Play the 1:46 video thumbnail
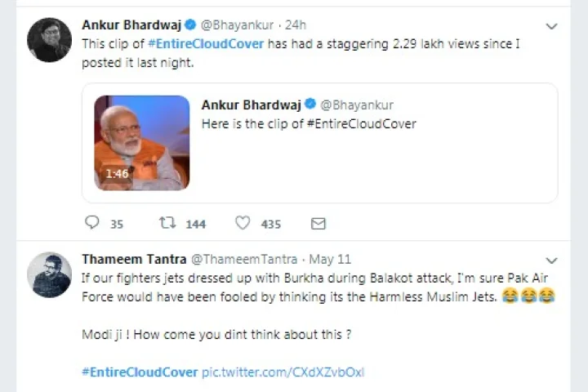 pos(142,143)
